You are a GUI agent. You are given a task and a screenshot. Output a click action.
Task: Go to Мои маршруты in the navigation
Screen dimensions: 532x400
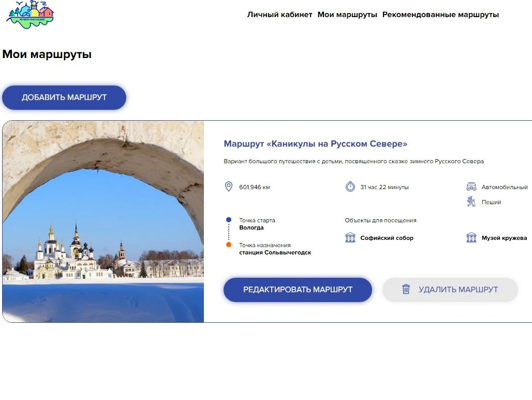point(347,15)
